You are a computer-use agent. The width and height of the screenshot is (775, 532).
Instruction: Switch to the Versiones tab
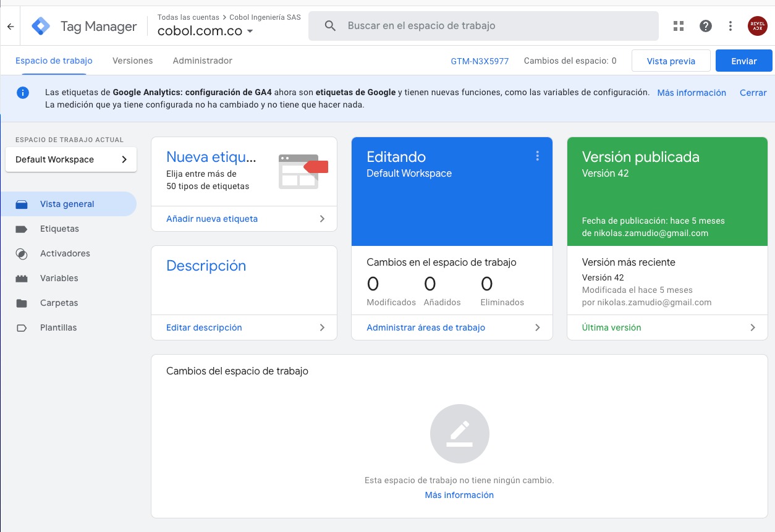pyautogui.click(x=132, y=61)
